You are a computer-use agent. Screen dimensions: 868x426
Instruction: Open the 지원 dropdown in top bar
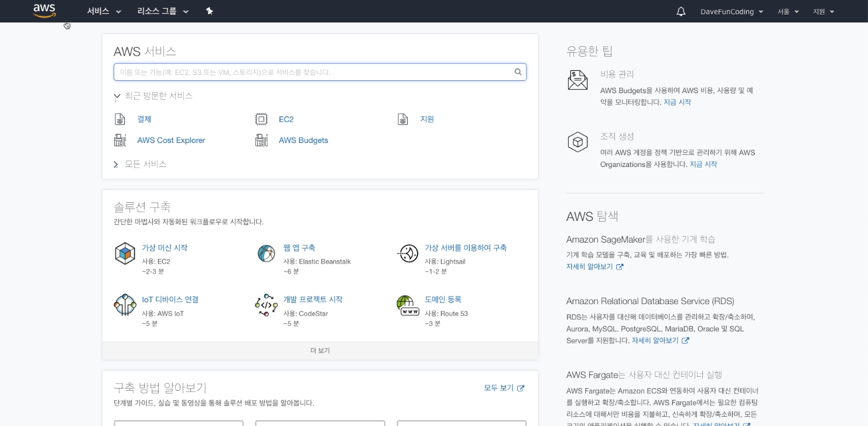pyautogui.click(x=823, y=12)
